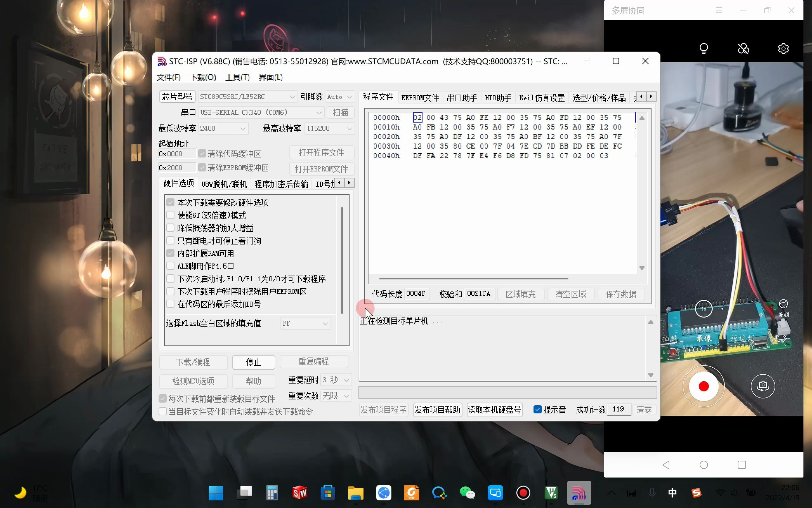
Task: Click the 扫描 serial port button
Action: pos(340,112)
